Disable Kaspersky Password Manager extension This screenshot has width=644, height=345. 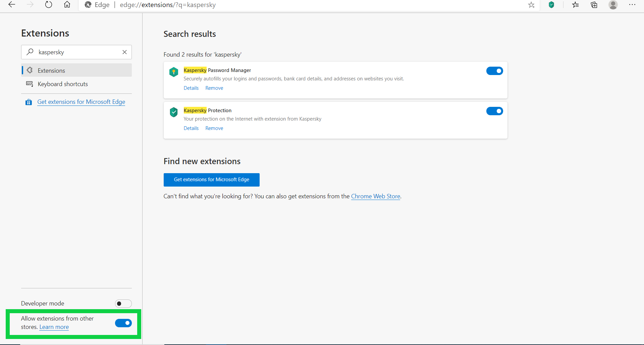point(494,71)
